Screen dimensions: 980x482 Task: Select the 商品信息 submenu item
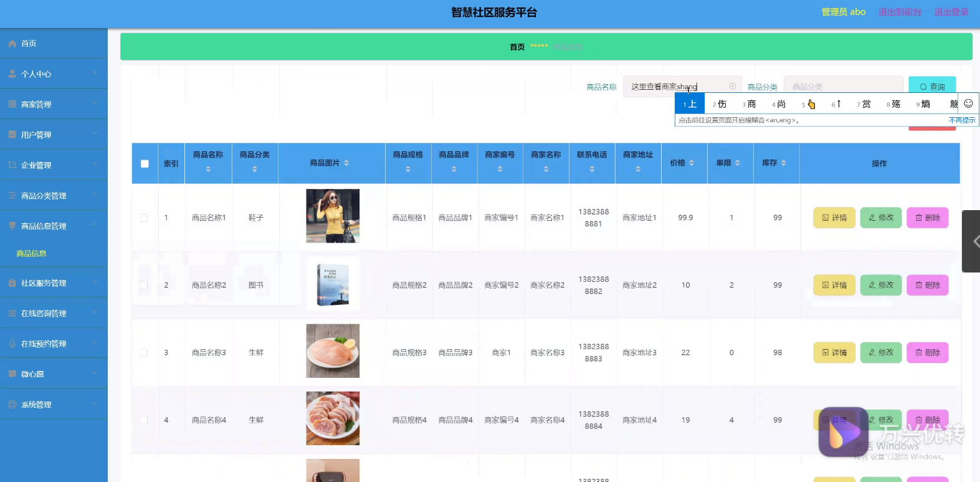pyautogui.click(x=32, y=254)
